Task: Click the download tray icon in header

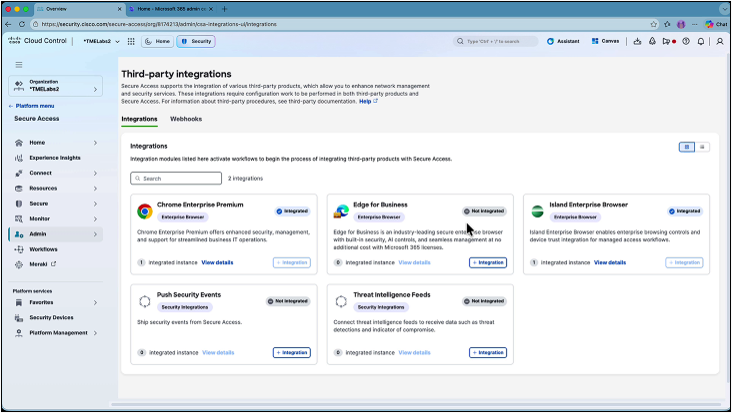Action: 637,42
